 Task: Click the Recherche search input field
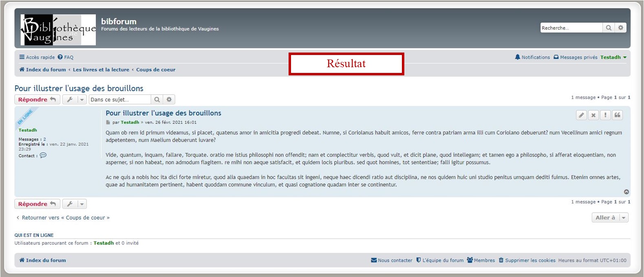click(571, 28)
